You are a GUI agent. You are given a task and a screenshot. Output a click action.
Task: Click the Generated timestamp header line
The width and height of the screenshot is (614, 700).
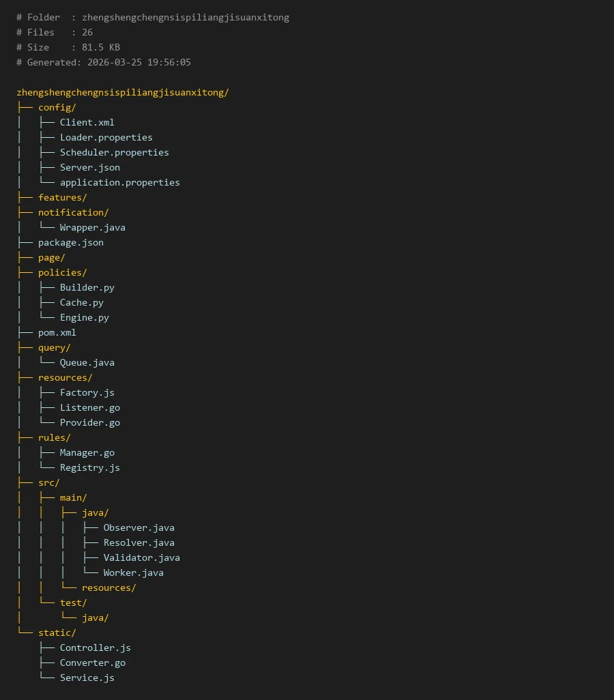tap(104, 62)
